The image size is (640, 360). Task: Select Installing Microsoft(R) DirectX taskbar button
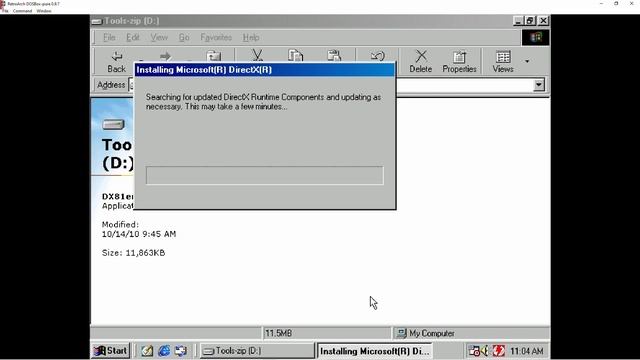(x=374, y=351)
